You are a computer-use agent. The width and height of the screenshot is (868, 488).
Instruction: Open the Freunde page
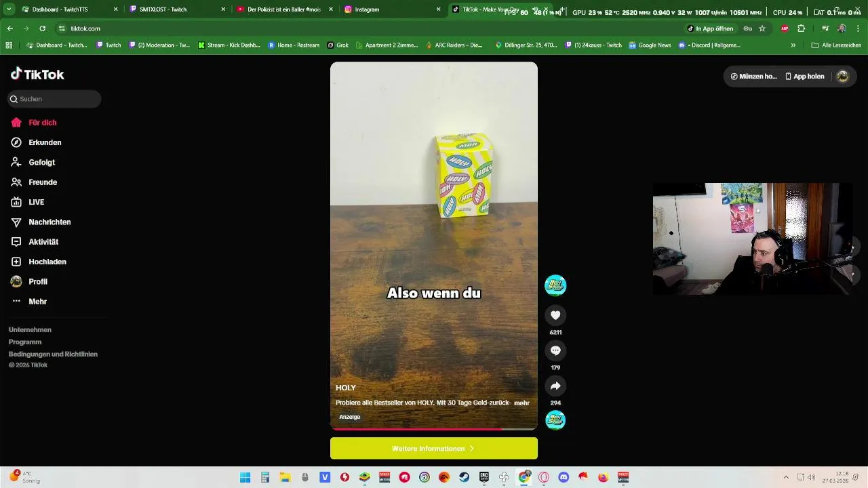click(x=34, y=182)
